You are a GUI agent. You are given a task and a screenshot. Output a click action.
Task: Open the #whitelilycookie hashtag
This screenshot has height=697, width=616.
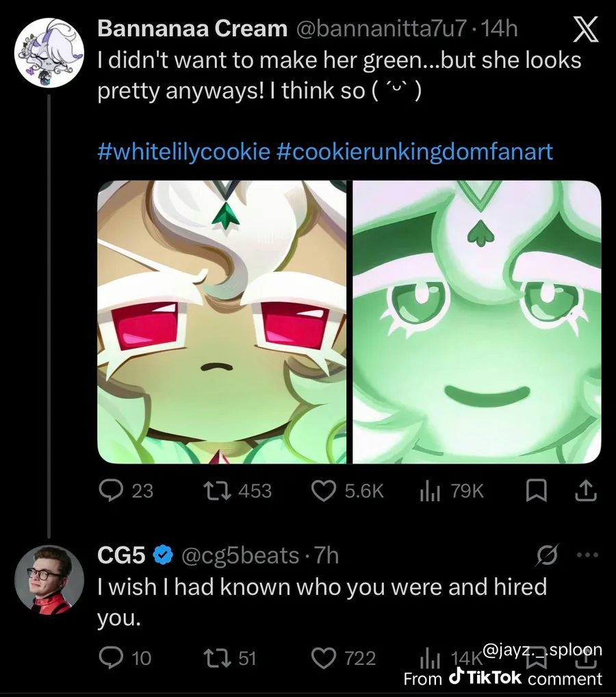tap(184, 151)
